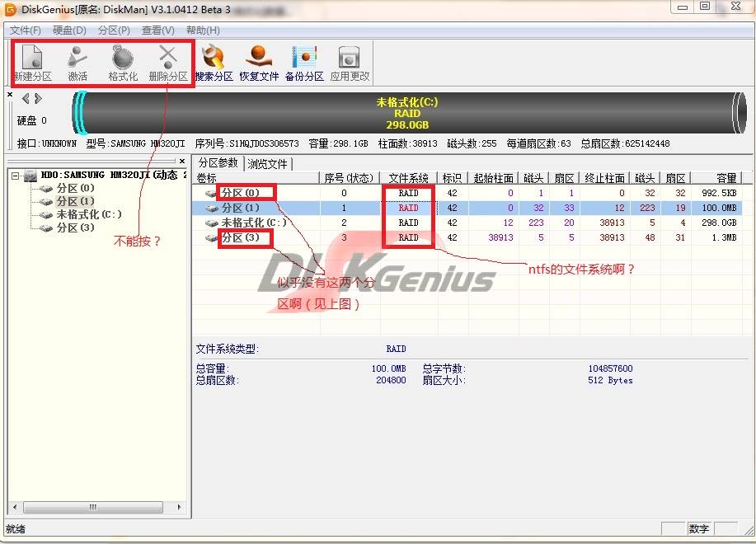Click capacity cell 992.5KB
The width and height of the screenshot is (756, 544).
click(x=719, y=193)
